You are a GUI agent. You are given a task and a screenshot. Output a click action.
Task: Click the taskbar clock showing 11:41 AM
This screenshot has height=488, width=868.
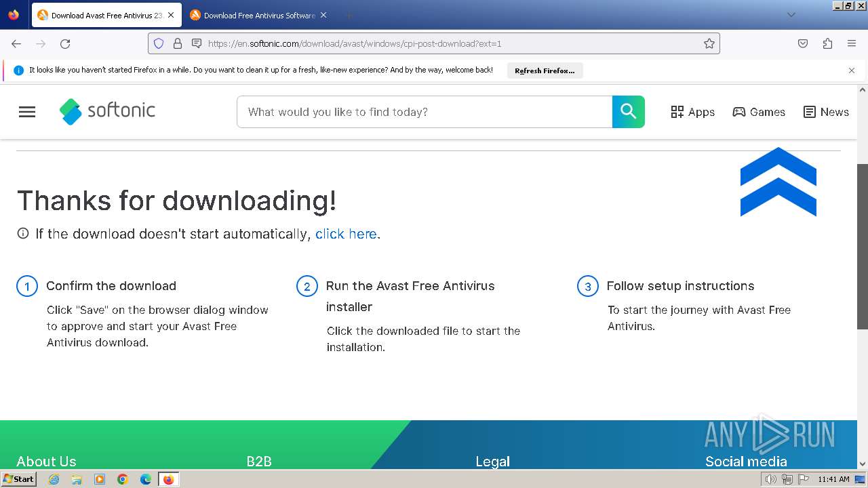point(833,479)
